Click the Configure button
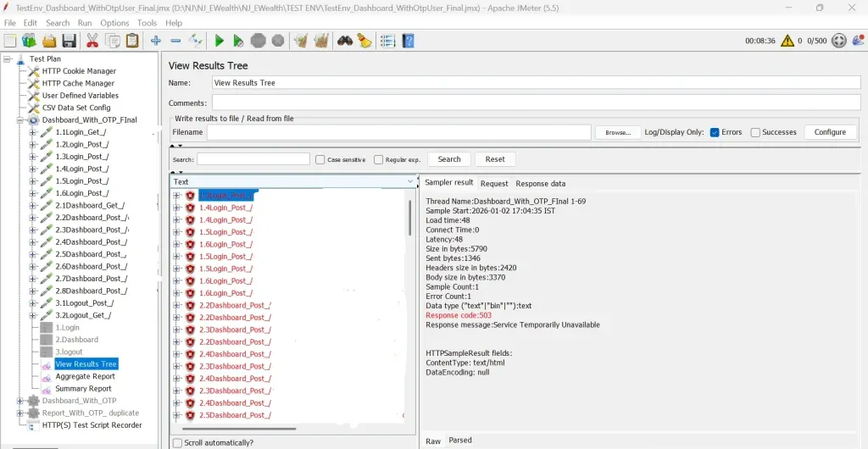The width and height of the screenshot is (868, 449). 830,132
